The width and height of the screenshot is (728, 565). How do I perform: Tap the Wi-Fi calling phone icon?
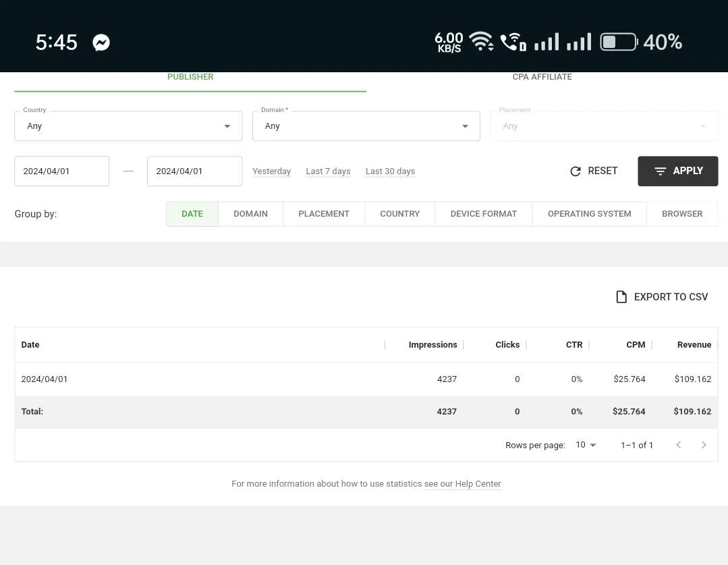point(513,42)
